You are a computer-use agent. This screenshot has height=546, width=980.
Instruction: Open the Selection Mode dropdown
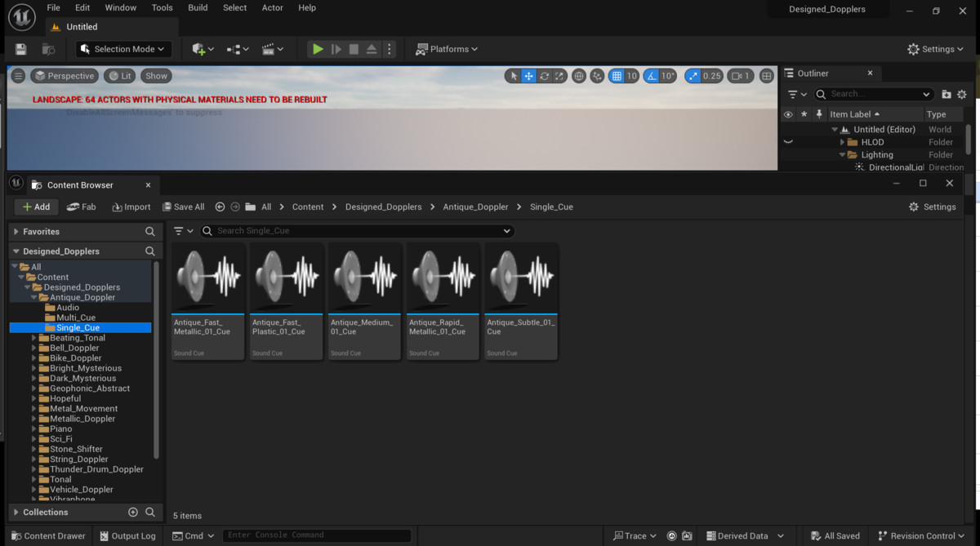123,49
